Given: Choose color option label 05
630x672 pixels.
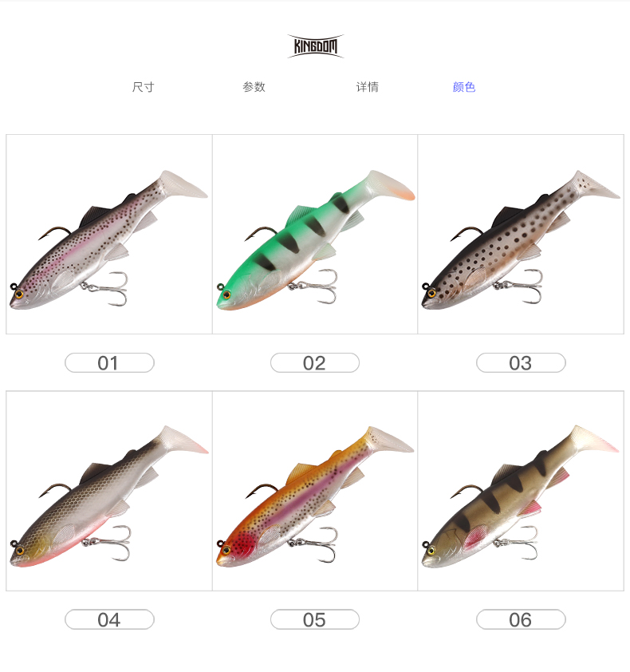Looking at the screenshot, I should click(x=315, y=619).
